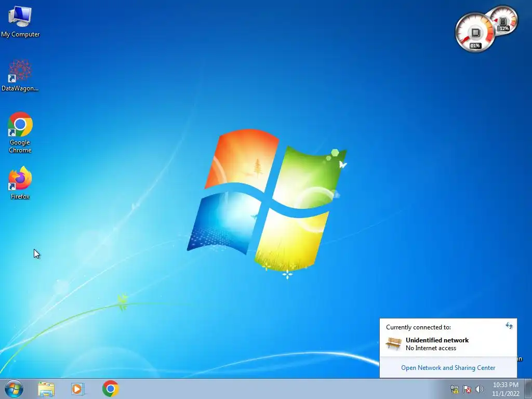Click the 'Currently connected to:' heading
Viewport: 532px width, 399px height.
[418, 327]
